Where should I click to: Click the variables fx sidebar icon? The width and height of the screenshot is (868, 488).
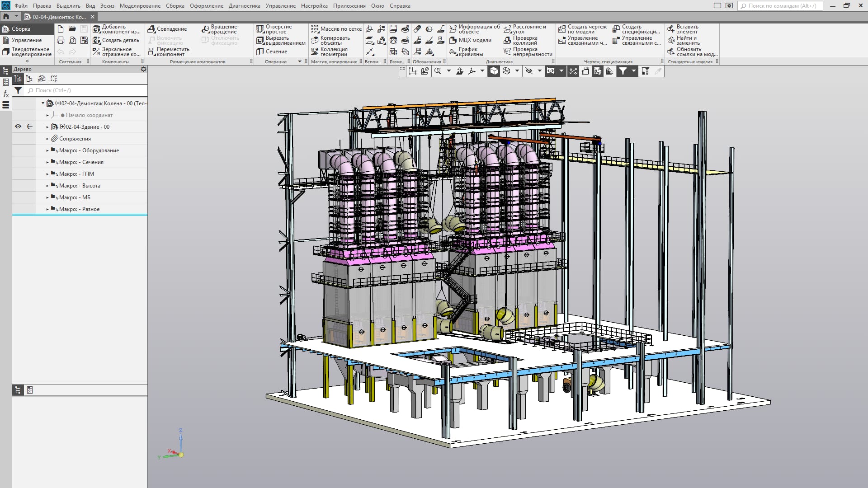(6, 94)
